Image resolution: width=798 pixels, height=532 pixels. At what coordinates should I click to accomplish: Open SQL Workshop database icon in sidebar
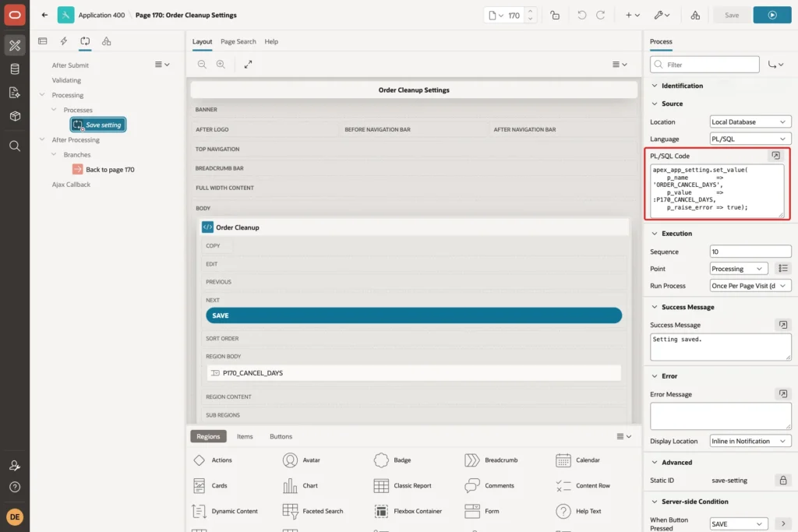[15, 69]
